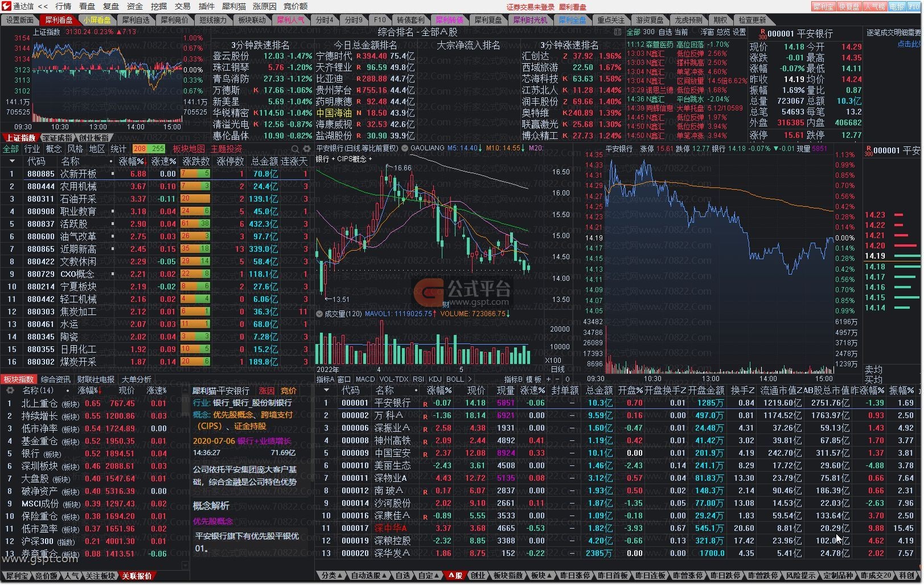
Task: Select the KDJ indicator
Action: click(x=435, y=379)
